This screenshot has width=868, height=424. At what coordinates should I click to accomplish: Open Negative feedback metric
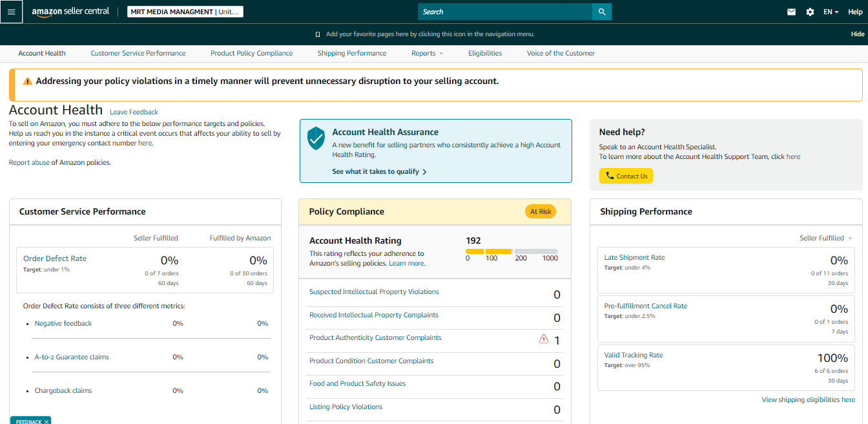[63, 323]
